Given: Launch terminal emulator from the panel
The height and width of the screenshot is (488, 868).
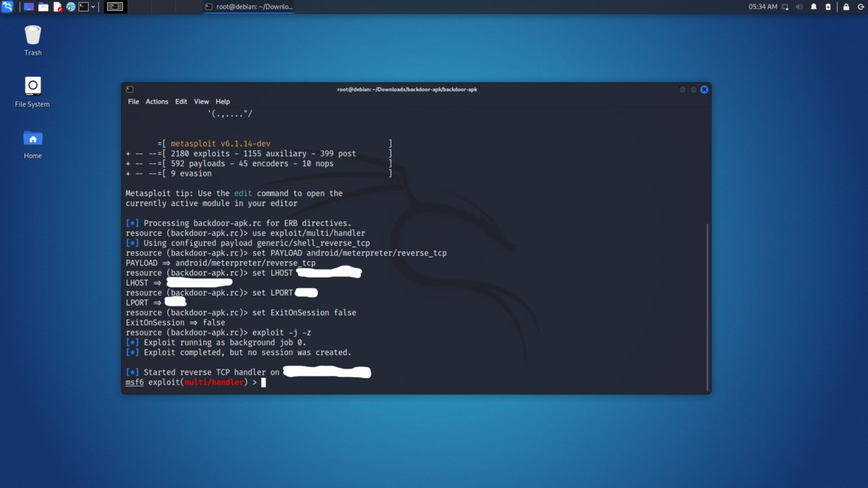Looking at the screenshot, I should [84, 7].
